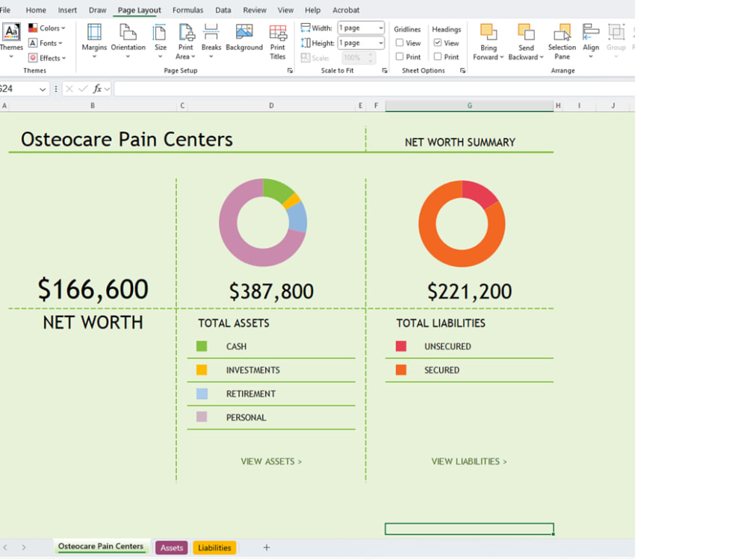Viewport: 747px width, 560px height.
Task: Open the Themes gallery
Action: click(x=11, y=41)
